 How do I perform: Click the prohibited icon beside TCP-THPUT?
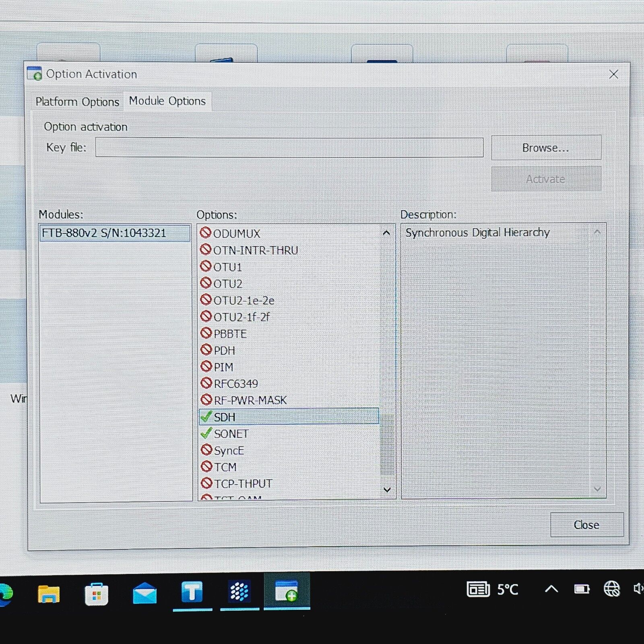coord(206,483)
